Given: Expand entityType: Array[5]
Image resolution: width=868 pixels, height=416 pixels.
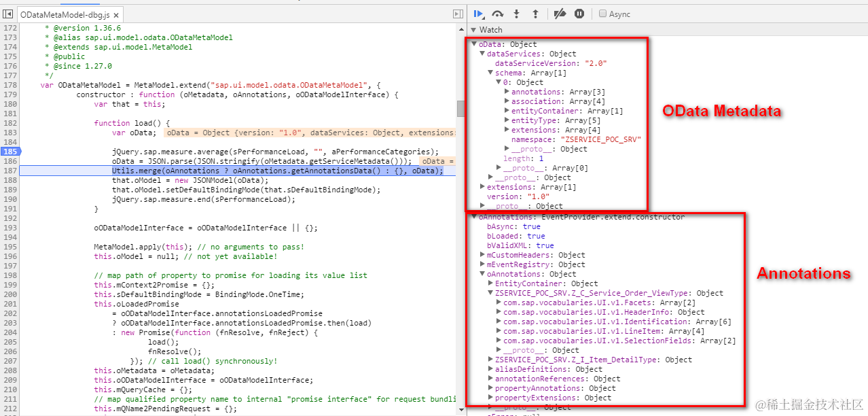Looking at the screenshot, I should (x=507, y=120).
